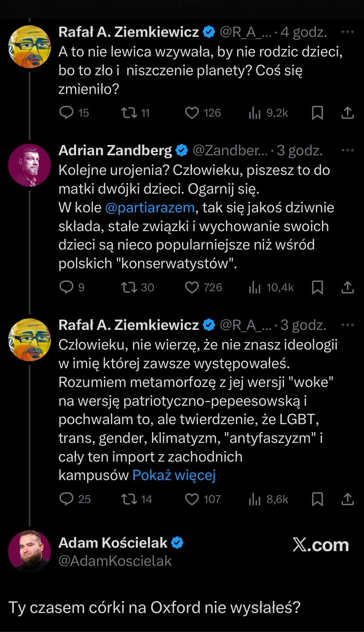Bookmark Adrian Zandberg's tweet
The height and width of the screenshot is (632, 364).
(317, 288)
